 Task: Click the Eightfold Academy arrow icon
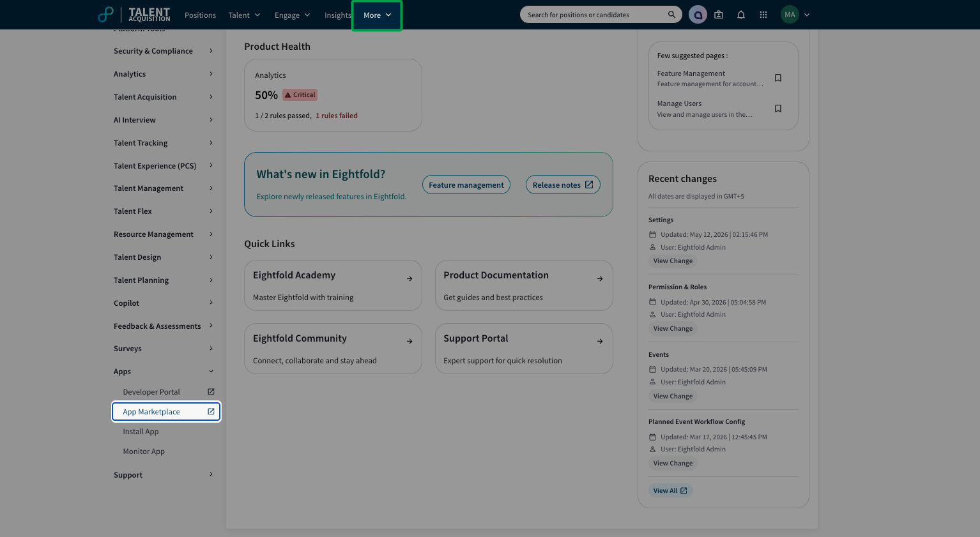click(x=410, y=279)
